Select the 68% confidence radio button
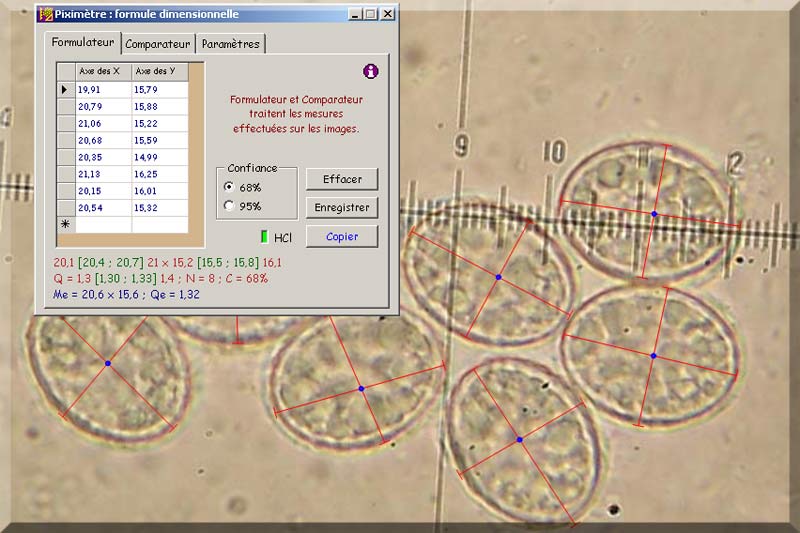 click(229, 187)
